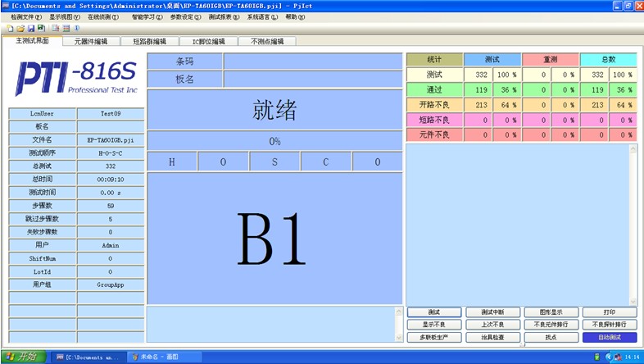Switch to the IC脚位编辑 tab
The image size is (644, 364).
[208, 41]
